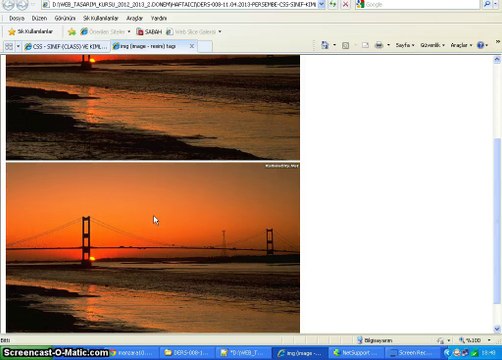
Task: Open the NetSupport taskbar button
Action: point(356,353)
